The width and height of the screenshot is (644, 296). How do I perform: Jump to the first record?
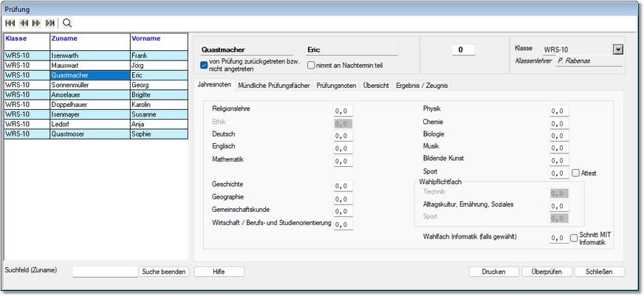(10, 23)
